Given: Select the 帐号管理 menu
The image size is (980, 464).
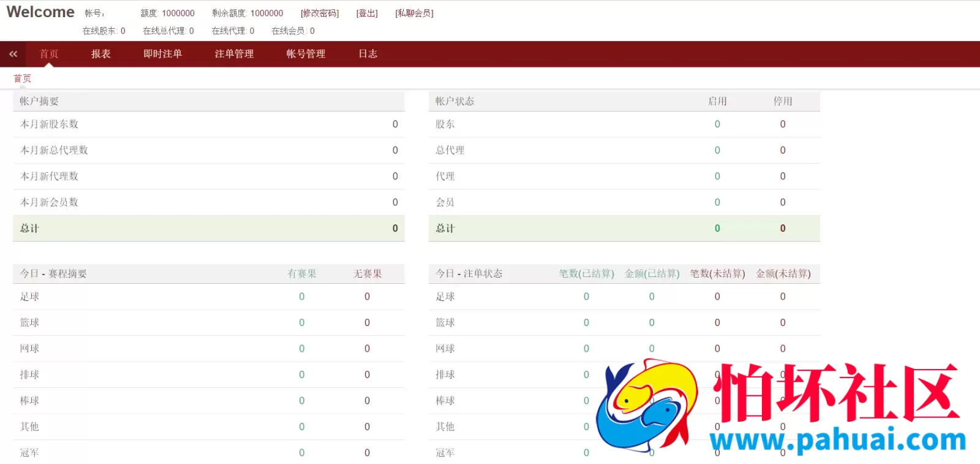Looking at the screenshot, I should 306,54.
